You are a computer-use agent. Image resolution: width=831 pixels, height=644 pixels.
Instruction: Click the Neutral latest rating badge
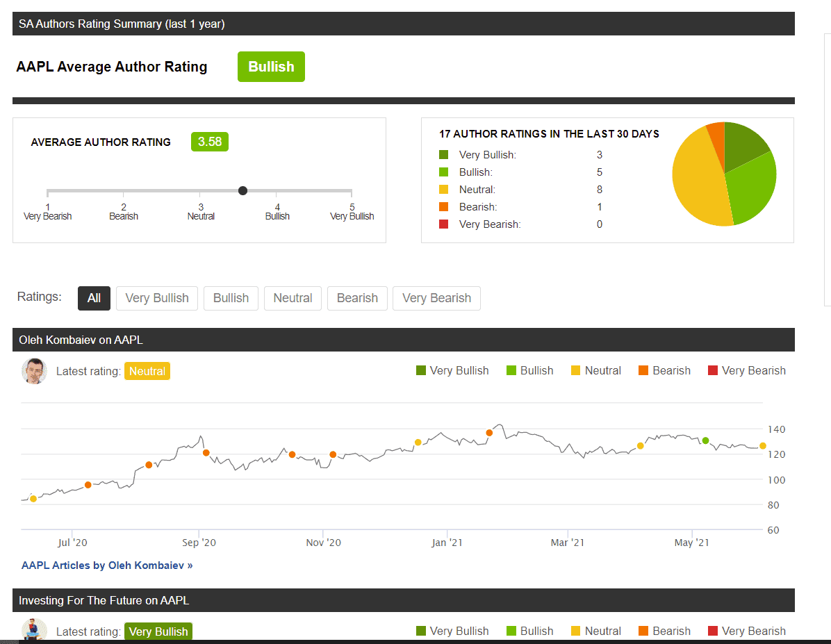[x=147, y=371]
